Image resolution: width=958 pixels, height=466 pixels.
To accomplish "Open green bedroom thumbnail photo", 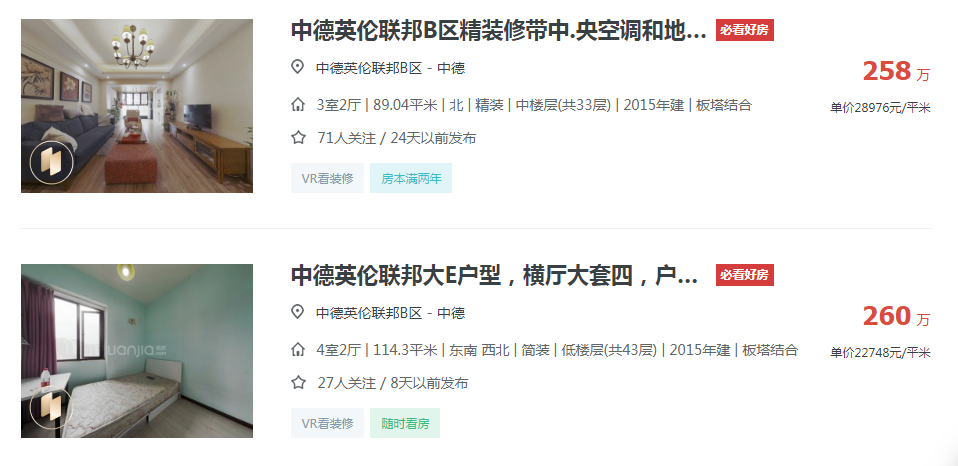I will 137,351.
